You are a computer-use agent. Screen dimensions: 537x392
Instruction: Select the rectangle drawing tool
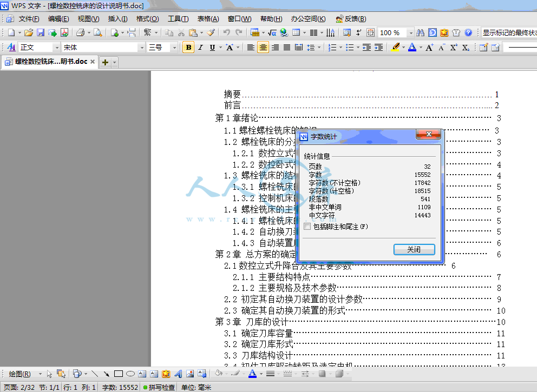[x=119, y=374]
